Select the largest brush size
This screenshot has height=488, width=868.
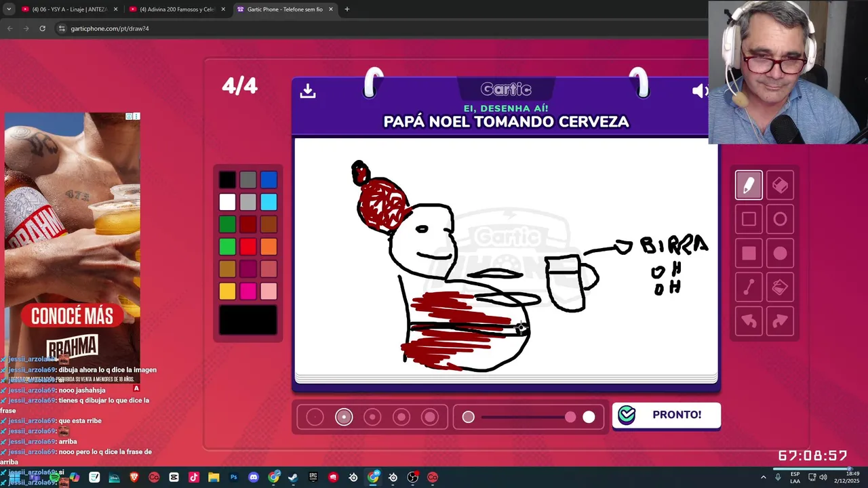pyautogui.click(x=430, y=418)
